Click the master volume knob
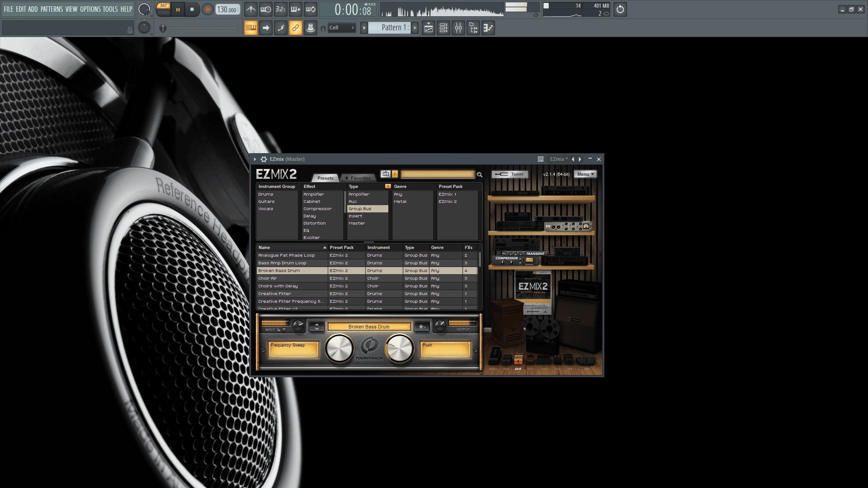Screen dimensions: 868x488 [x=144, y=9]
